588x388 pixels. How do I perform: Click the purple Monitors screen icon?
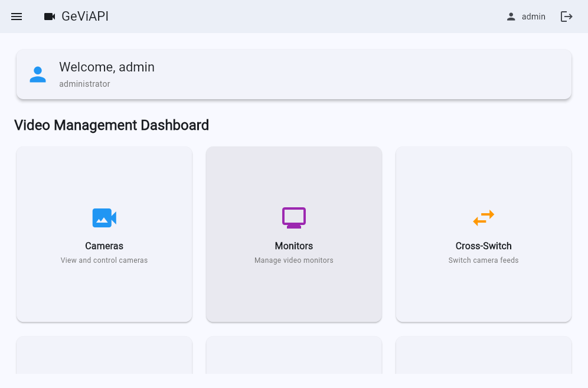tap(294, 218)
